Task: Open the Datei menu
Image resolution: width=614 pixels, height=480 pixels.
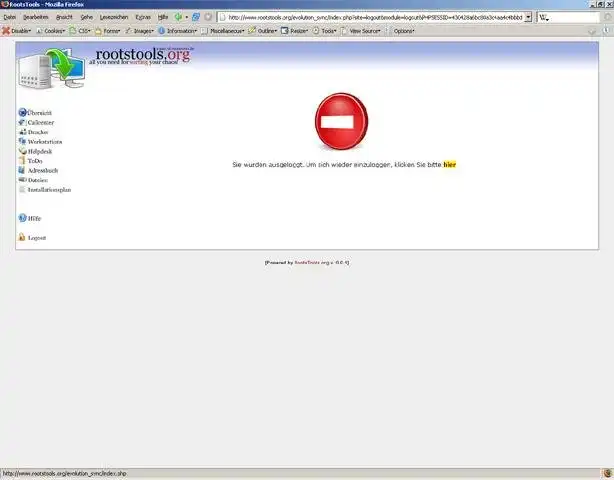Action: 9,17
